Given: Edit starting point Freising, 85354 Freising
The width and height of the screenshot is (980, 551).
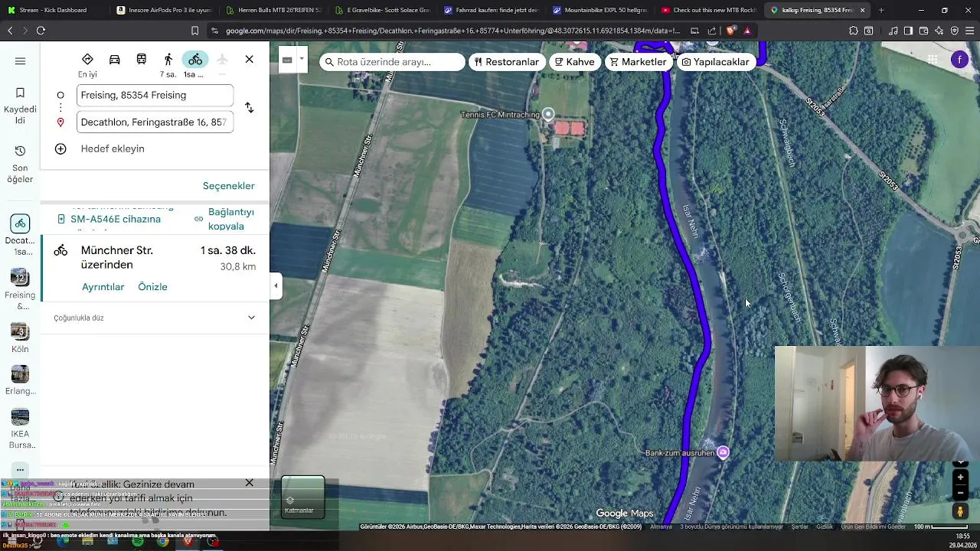Looking at the screenshot, I should pos(155,95).
